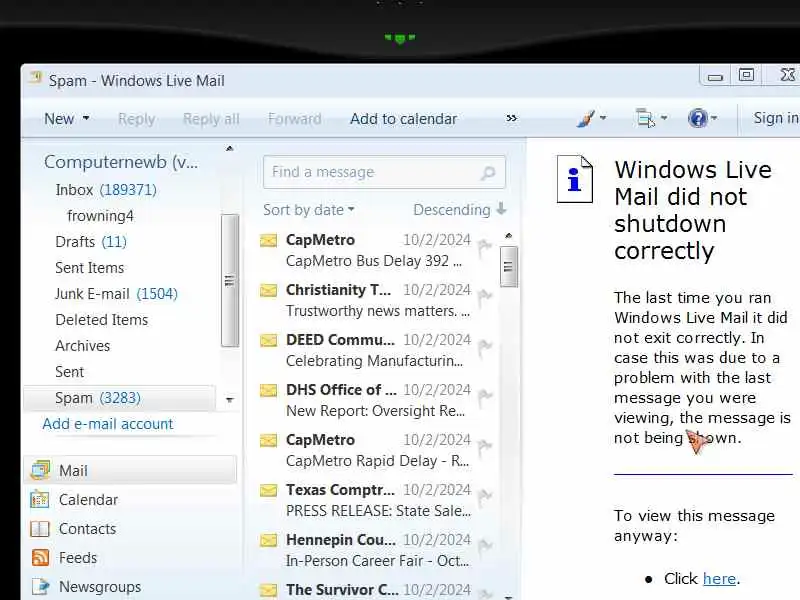The height and width of the screenshot is (600, 800).
Task: Open the Menus icon in toolbar
Action: pos(645,118)
